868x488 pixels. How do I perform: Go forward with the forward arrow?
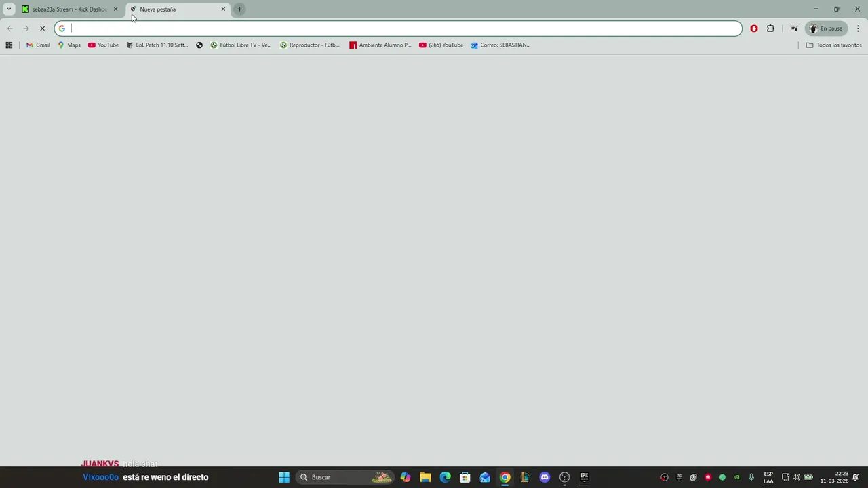[x=26, y=28]
